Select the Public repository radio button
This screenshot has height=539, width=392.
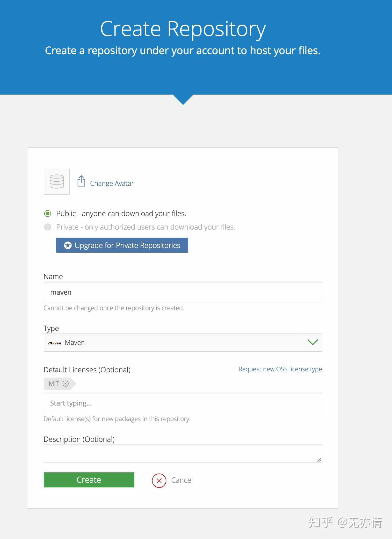(x=48, y=214)
